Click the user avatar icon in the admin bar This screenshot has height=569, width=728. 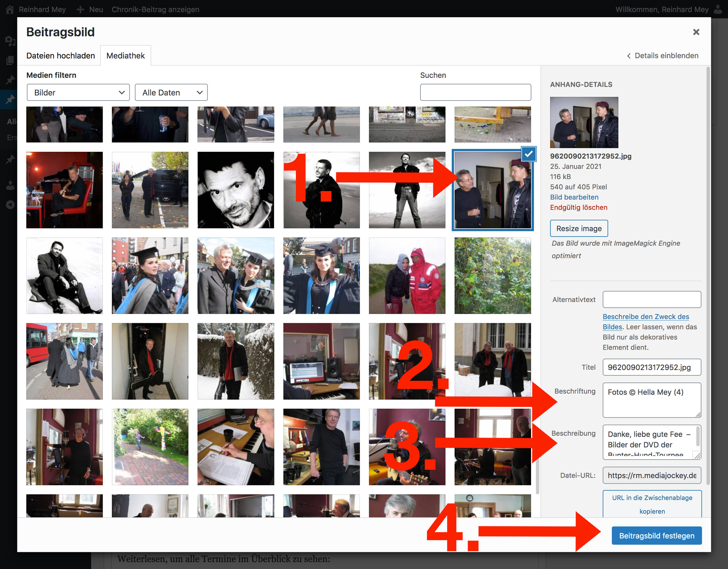pyautogui.click(x=718, y=9)
